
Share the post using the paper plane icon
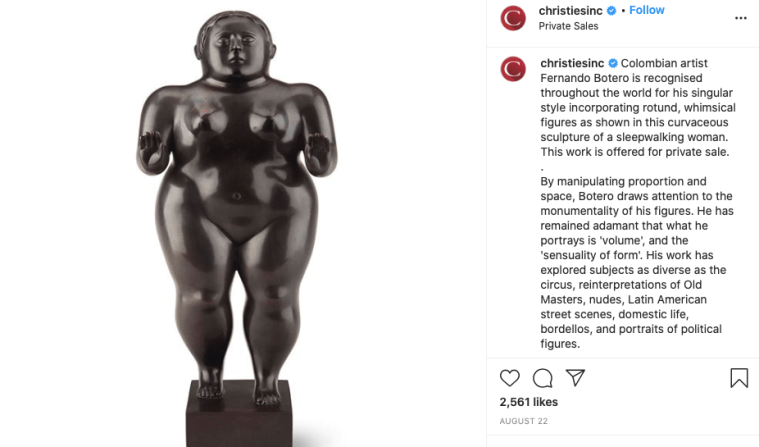point(576,378)
